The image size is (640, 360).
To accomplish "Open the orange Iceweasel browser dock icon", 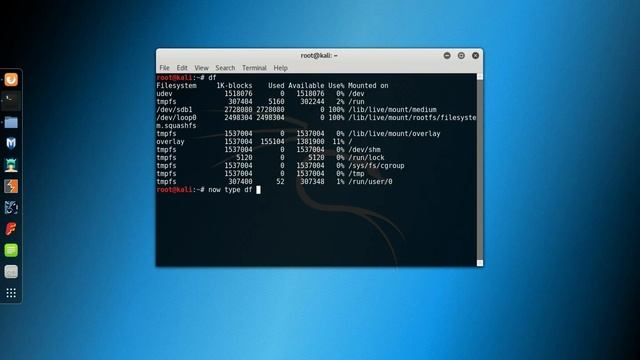I will coord(11,80).
